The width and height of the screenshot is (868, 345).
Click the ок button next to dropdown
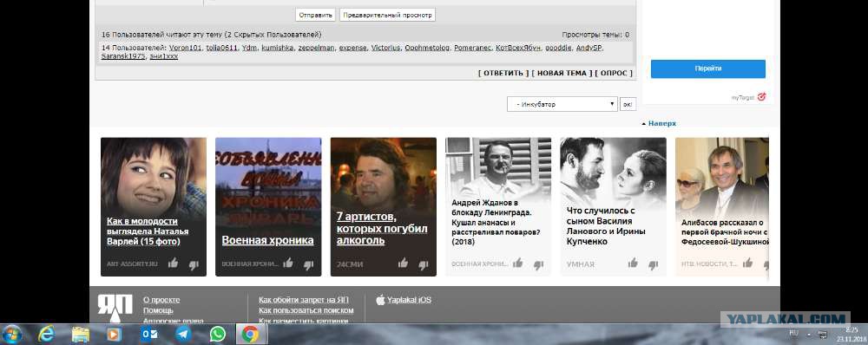[628, 104]
